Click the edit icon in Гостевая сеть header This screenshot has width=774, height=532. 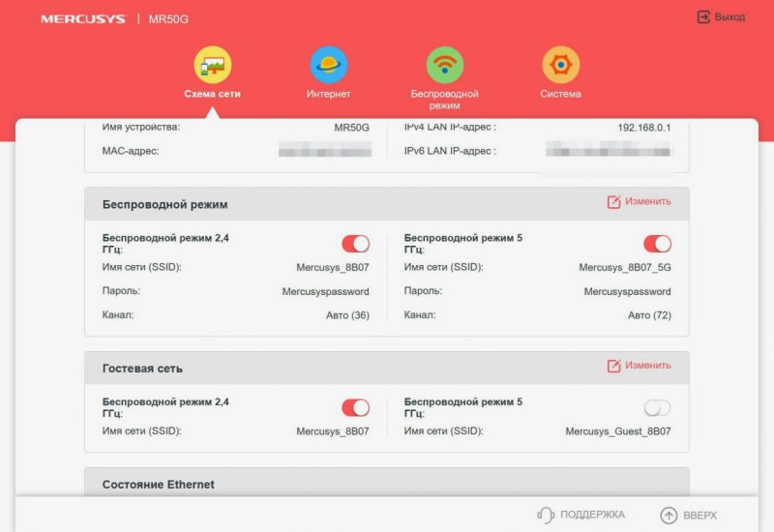(613, 366)
